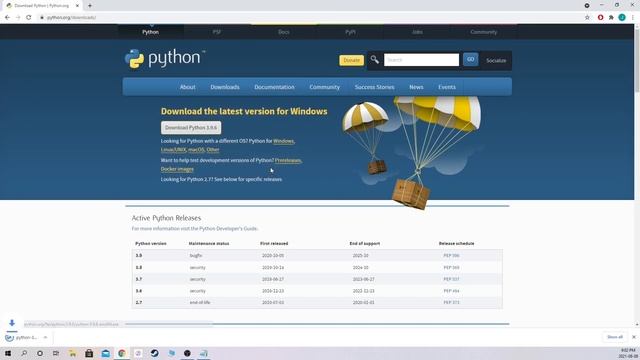Image resolution: width=640 pixels, height=360 pixels.
Task: Click the Python top-bar tab
Action: pyautogui.click(x=151, y=32)
